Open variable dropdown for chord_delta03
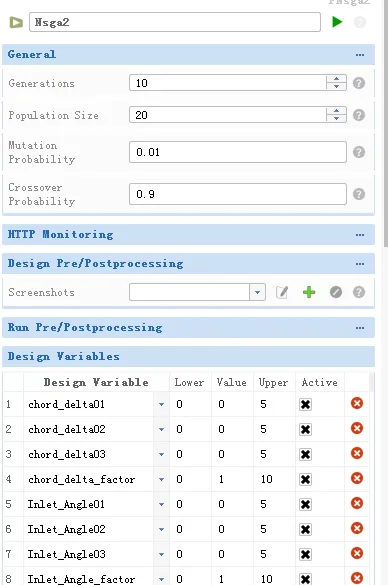The image size is (388, 585). tap(161, 454)
